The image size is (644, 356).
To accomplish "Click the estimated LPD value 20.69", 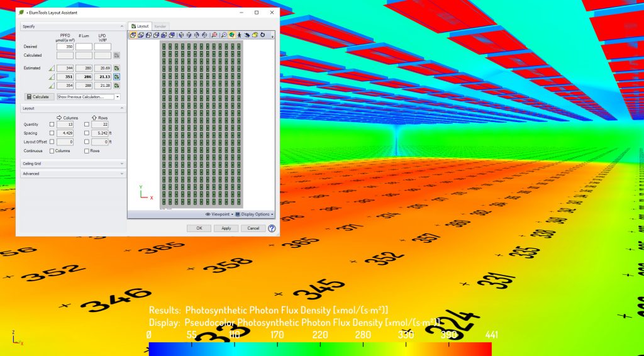I will pyautogui.click(x=103, y=68).
